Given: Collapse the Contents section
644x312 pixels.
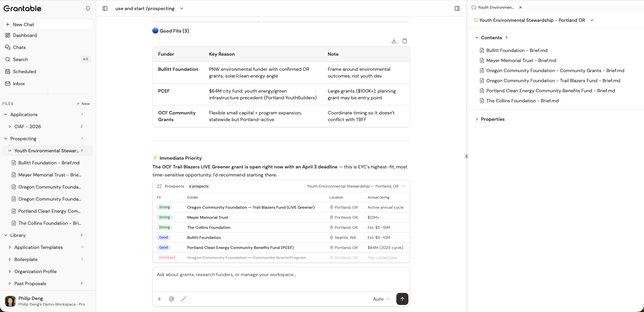Looking at the screenshot, I should click(477, 38).
